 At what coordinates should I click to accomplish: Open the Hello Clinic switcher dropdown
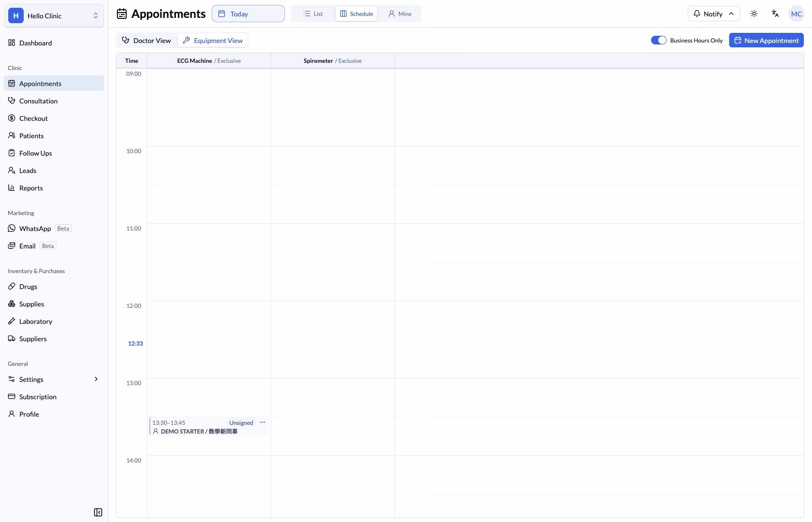(54, 15)
